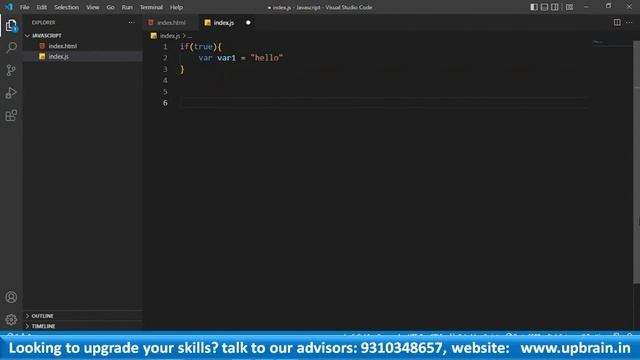Toggle secondary side bar layout icon
The image size is (640, 360).
coord(555,7)
